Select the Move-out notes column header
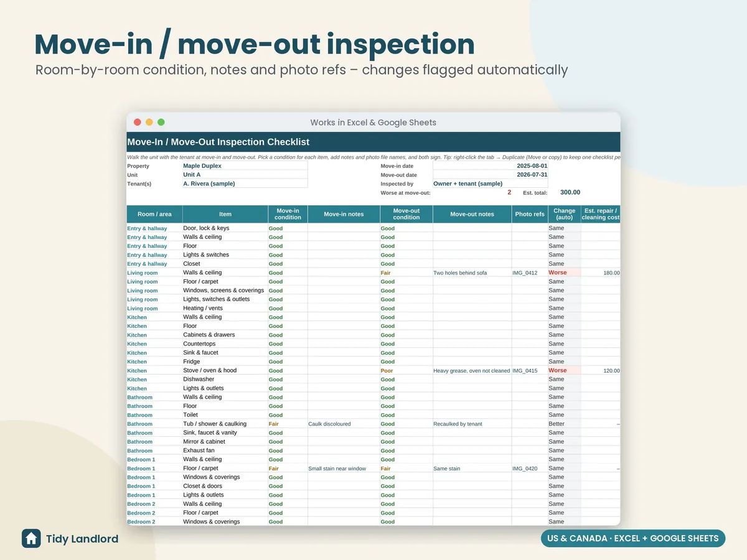747x560 pixels. [472, 214]
